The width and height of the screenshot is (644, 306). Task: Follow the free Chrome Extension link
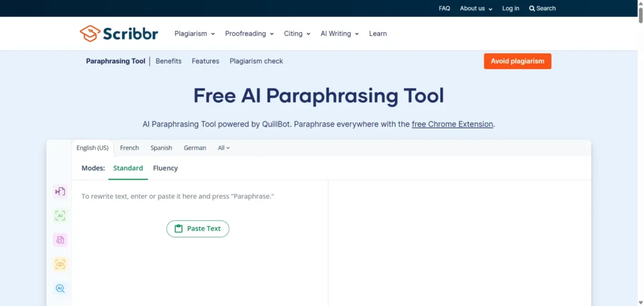click(x=452, y=124)
